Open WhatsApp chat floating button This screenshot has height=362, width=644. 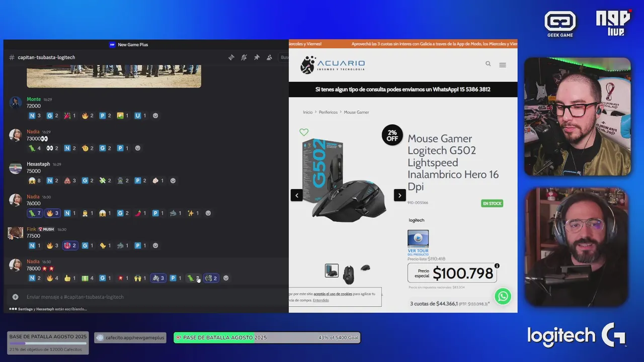click(503, 296)
